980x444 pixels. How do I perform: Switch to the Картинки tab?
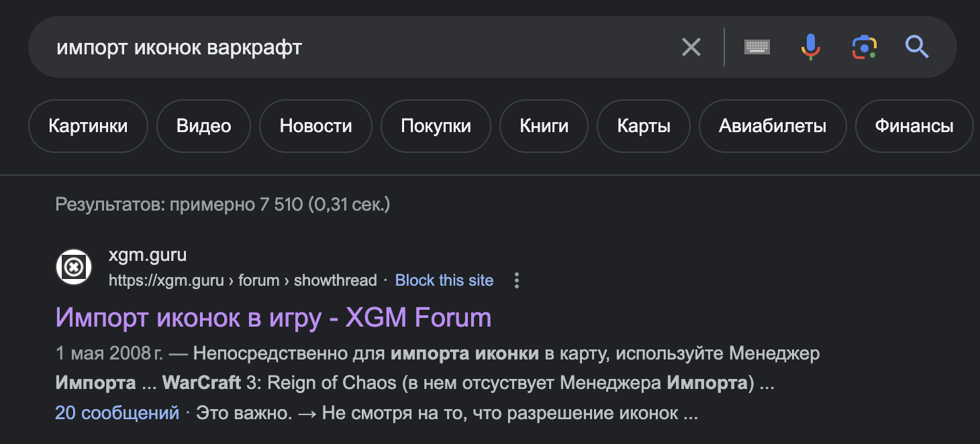click(x=88, y=126)
